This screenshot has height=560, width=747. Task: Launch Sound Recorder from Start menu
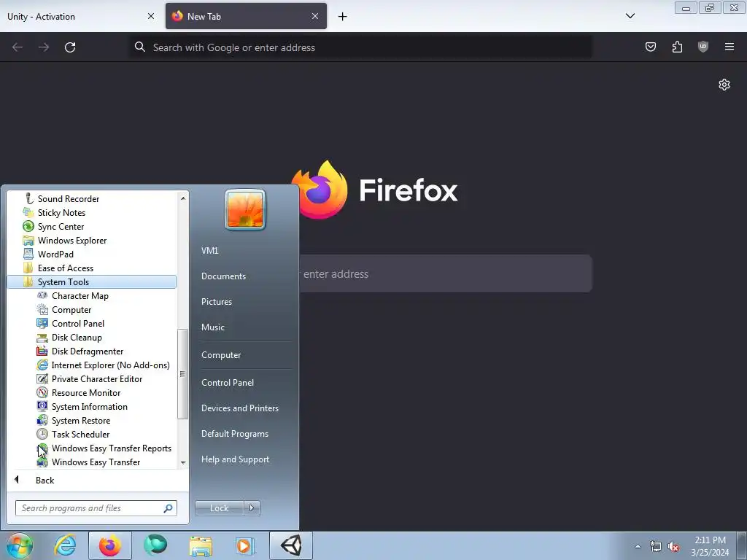tap(68, 199)
